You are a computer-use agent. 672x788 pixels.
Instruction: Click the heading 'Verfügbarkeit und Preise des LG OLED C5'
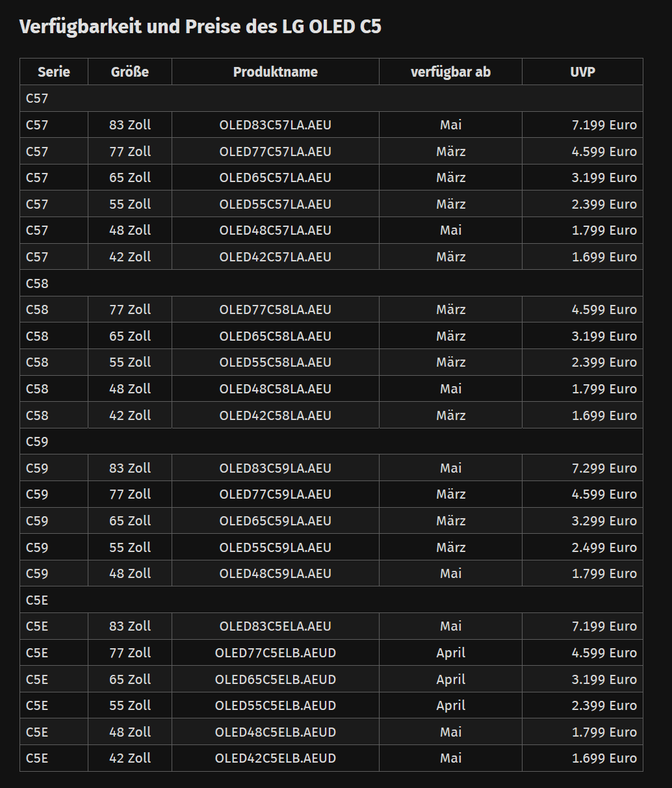[x=200, y=27]
